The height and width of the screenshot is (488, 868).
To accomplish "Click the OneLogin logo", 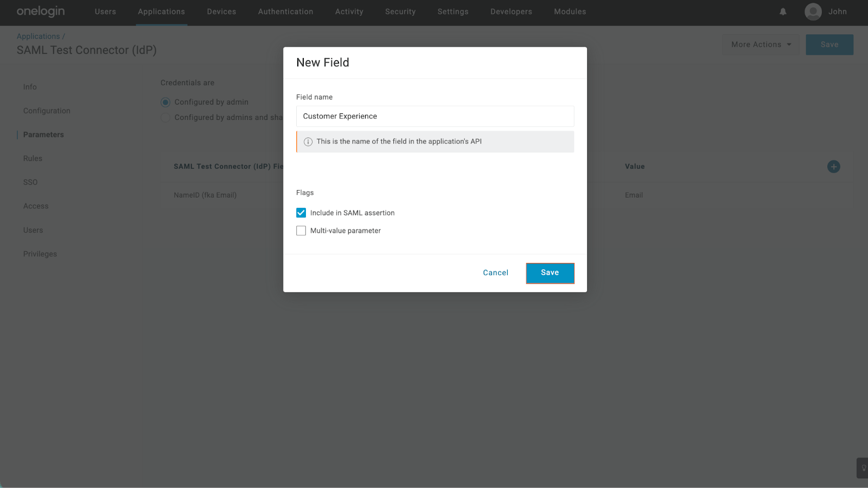I will click(41, 11).
